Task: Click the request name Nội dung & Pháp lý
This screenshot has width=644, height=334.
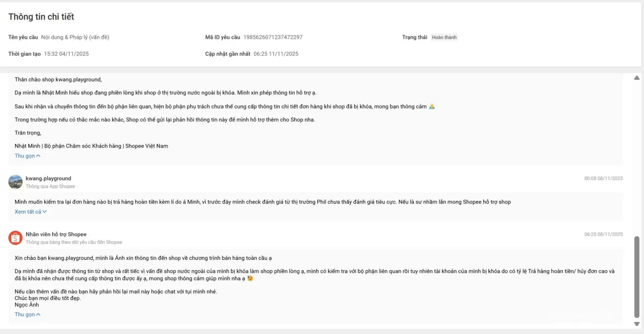Action: (75, 37)
